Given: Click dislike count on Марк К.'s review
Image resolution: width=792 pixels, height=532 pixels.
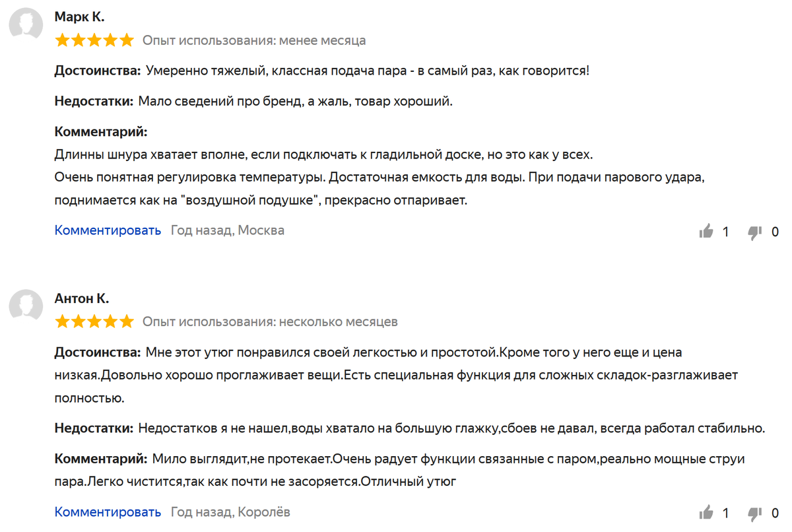Looking at the screenshot, I should [775, 232].
